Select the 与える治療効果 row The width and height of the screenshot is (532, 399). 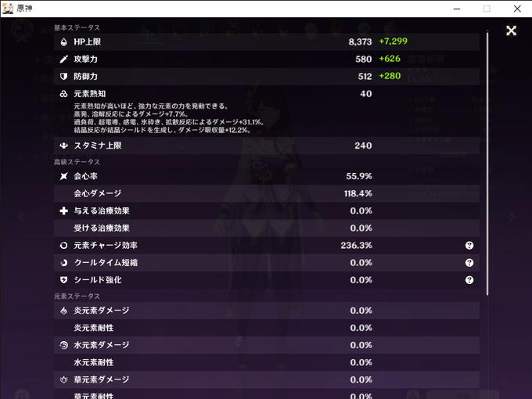point(266,211)
